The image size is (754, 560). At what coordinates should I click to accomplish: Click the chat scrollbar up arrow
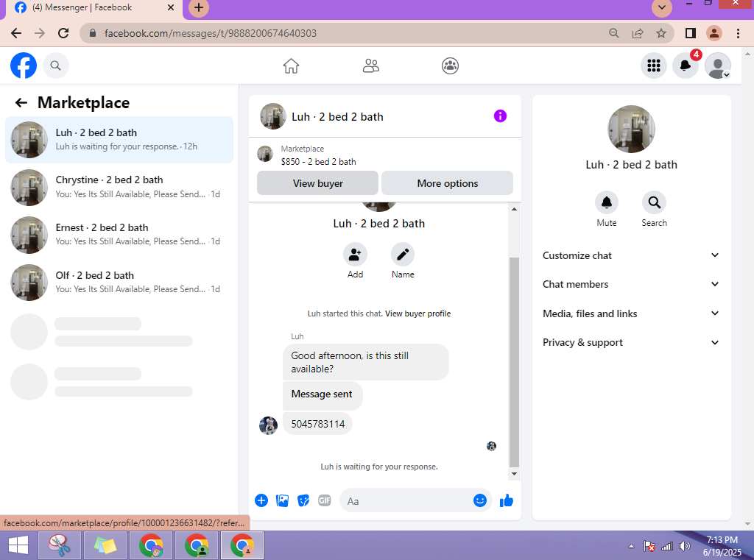(x=514, y=209)
